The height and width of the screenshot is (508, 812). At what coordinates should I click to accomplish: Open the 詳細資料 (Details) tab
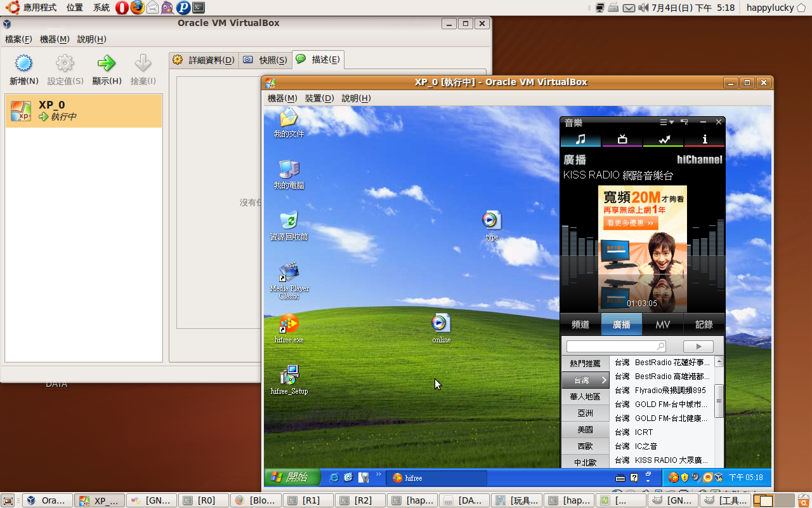coord(204,60)
